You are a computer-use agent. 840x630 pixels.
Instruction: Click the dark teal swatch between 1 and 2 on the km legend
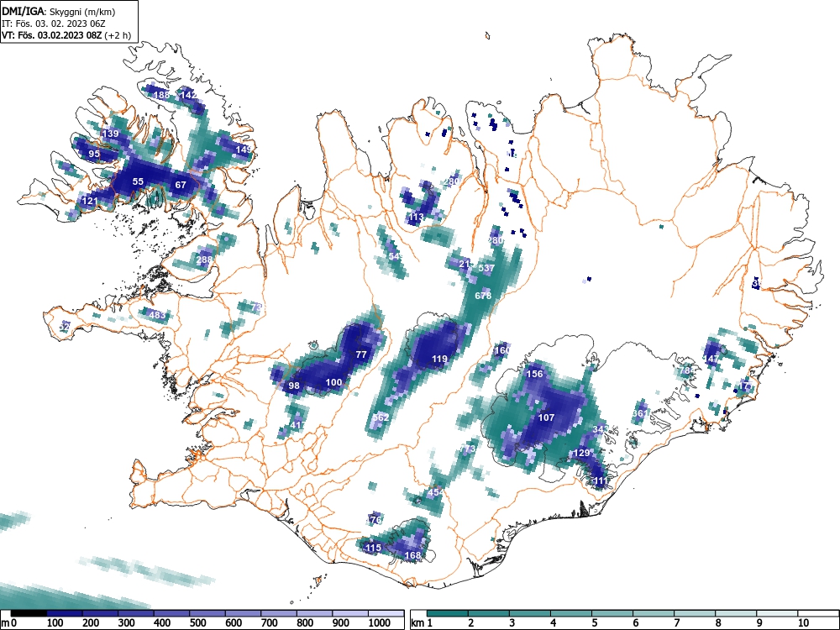tap(448, 613)
